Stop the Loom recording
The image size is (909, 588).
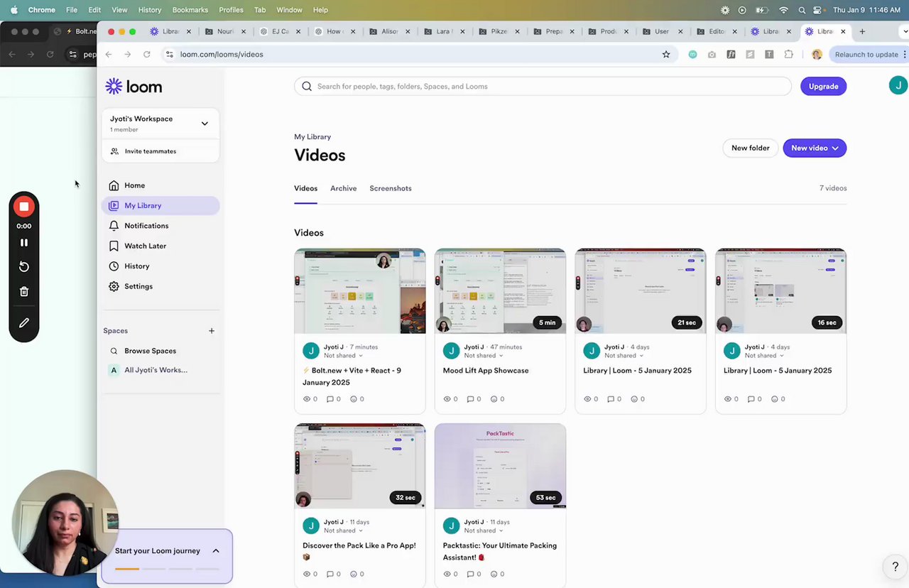pos(24,207)
